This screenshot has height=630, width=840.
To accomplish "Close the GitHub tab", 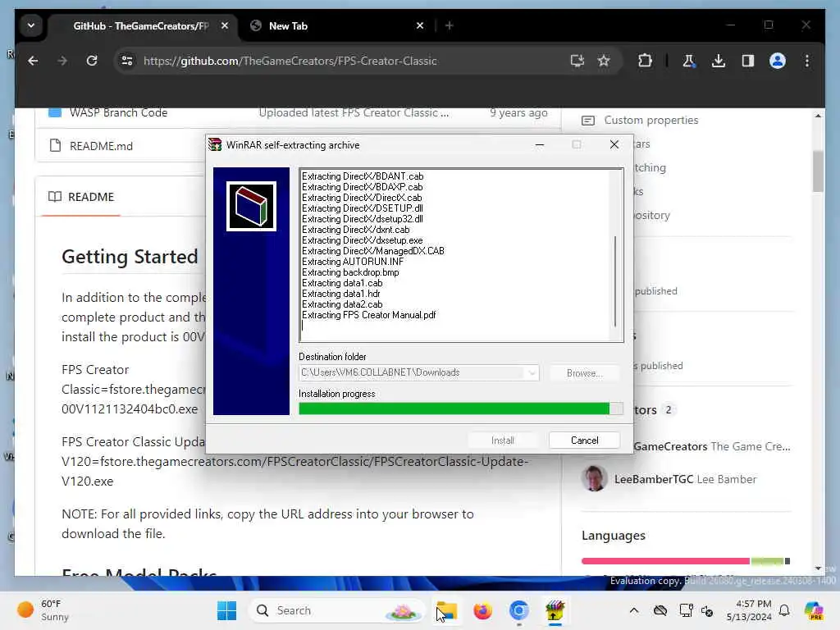I will click(x=225, y=25).
